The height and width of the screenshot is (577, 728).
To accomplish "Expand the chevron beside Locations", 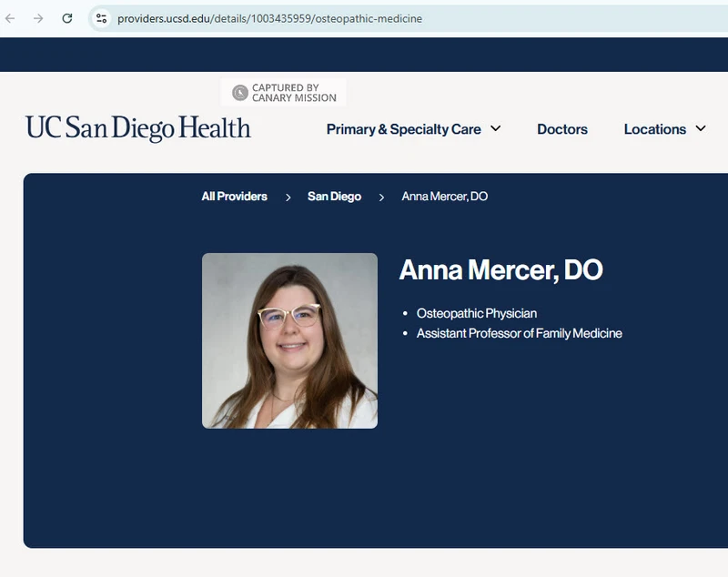I will [701, 128].
